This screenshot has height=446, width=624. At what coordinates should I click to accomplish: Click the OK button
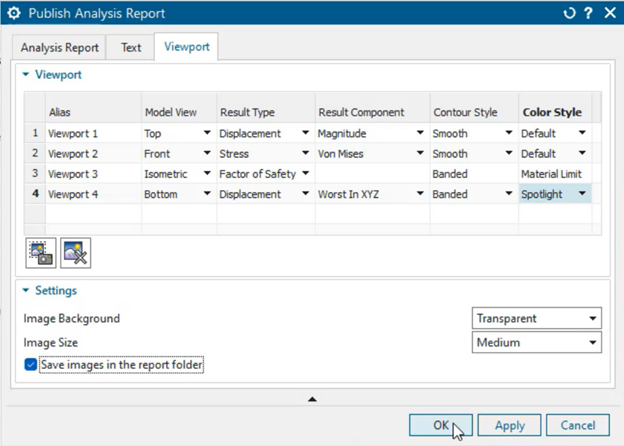[441, 425]
